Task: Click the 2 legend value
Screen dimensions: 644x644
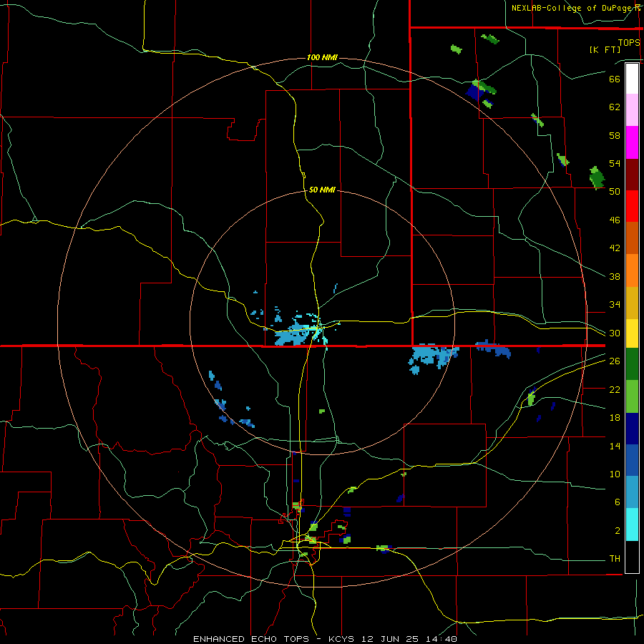Action: [x=618, y=531]
